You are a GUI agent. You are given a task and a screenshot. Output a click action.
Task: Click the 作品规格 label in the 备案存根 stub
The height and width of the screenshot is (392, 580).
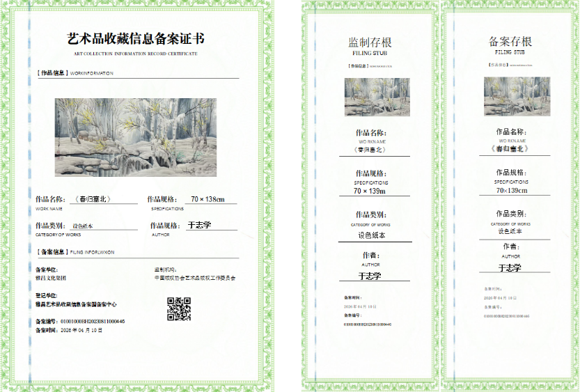511,173
